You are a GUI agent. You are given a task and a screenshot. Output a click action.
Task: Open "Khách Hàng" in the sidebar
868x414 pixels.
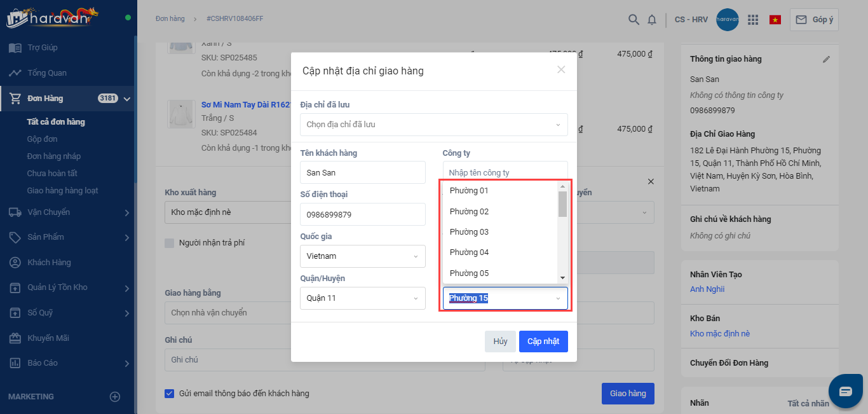(49, 263)
